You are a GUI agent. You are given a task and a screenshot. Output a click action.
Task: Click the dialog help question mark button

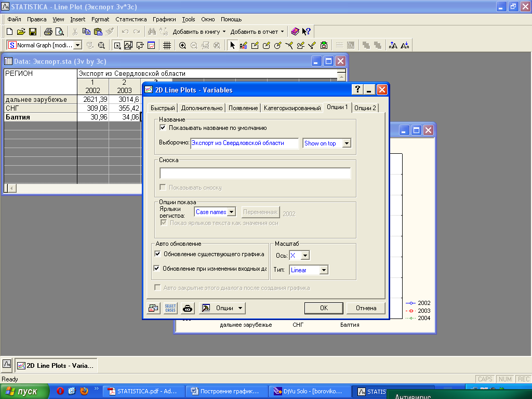(357, 89)
